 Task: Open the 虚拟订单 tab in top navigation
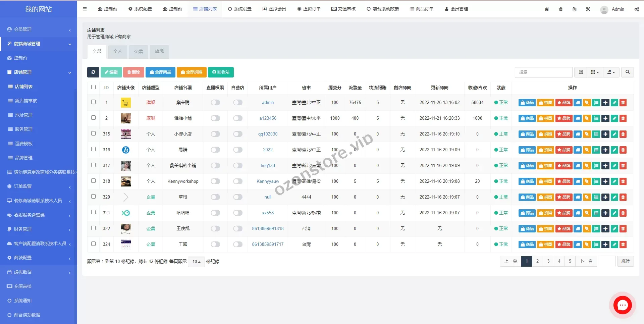pos(309,9)
